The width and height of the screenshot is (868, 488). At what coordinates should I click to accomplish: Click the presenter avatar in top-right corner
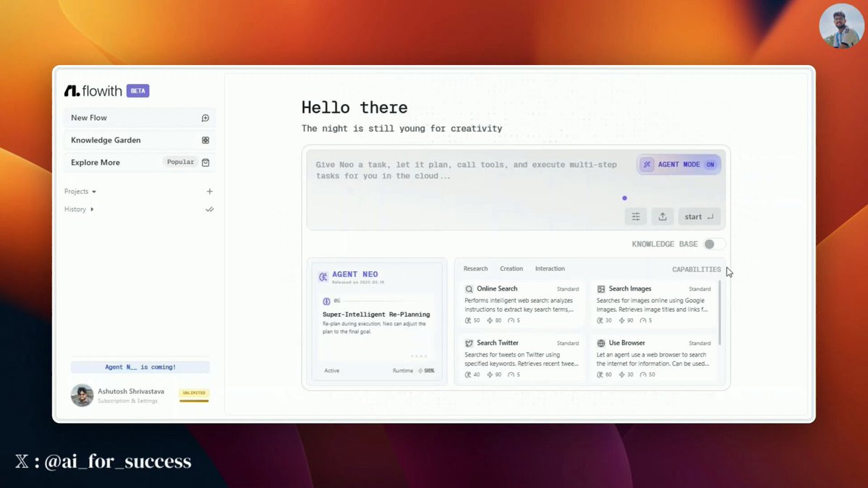tap(842, 26)
